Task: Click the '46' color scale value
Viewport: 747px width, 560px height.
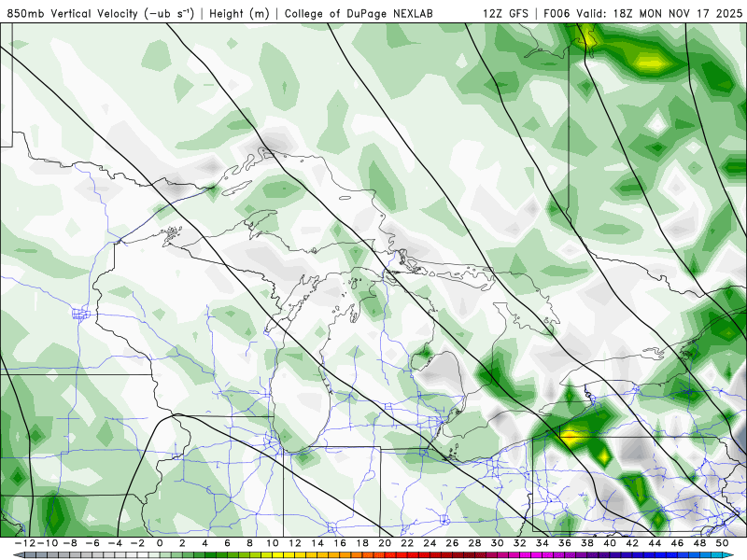Action: coord(678,543)
